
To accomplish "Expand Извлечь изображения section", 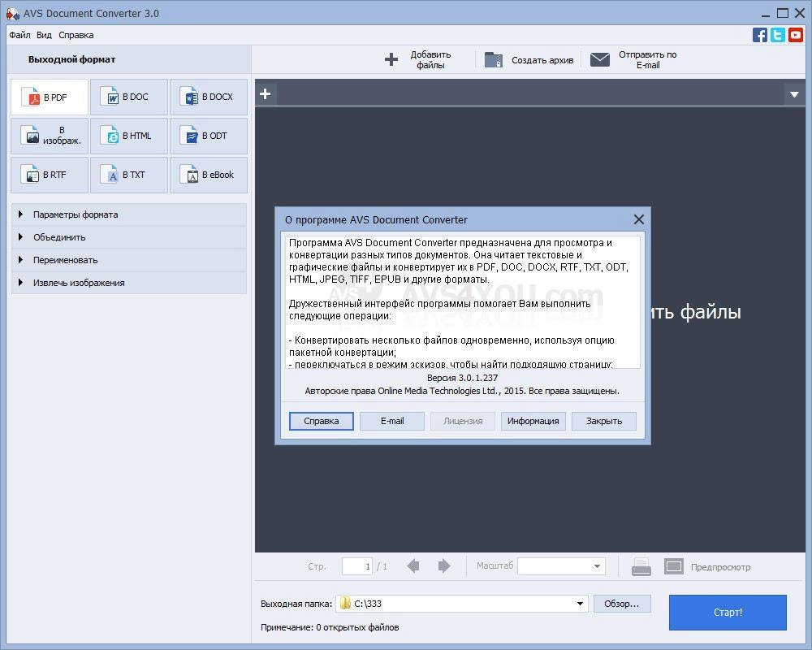I will 129,283.
